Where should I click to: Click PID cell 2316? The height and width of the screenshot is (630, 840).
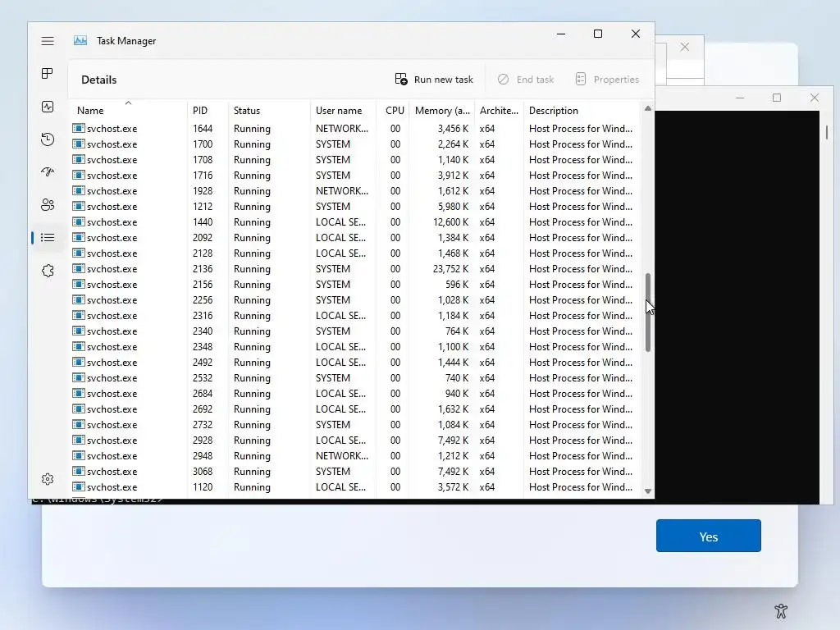point(203,316)
